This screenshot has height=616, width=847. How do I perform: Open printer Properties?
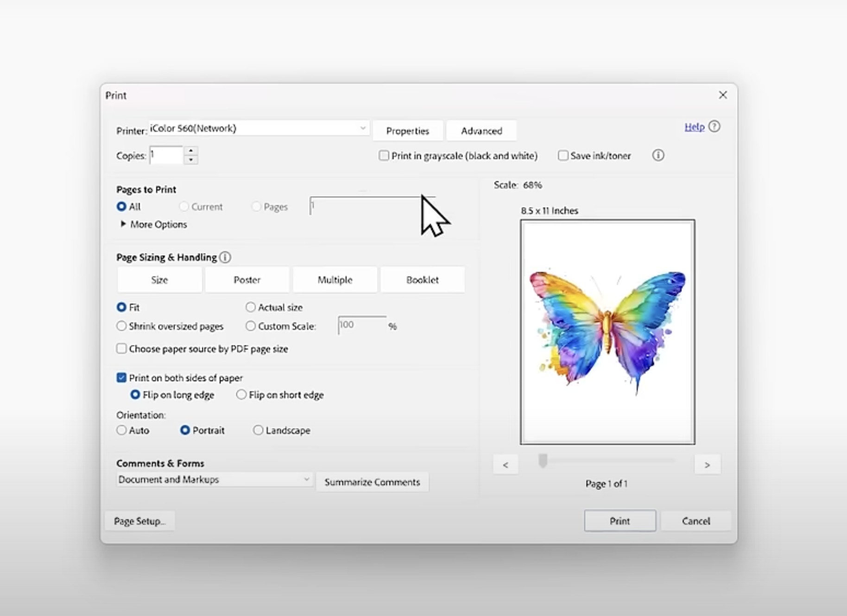[x=408, y=131]
